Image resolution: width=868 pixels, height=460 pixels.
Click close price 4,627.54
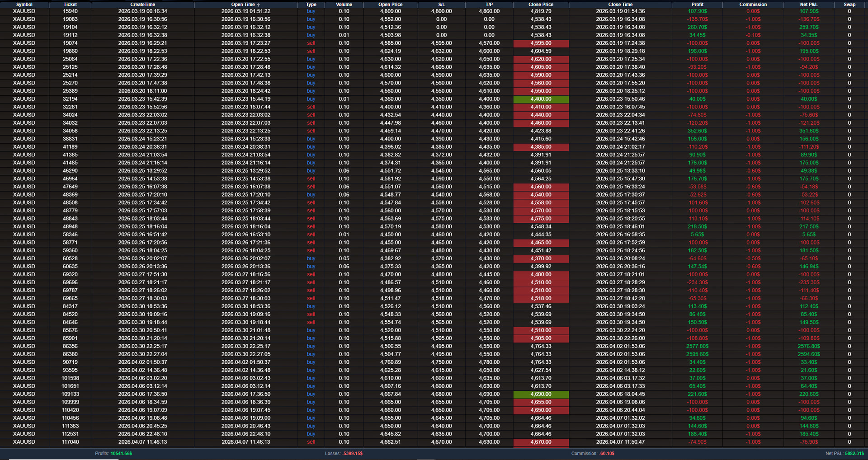coord(541,370)
